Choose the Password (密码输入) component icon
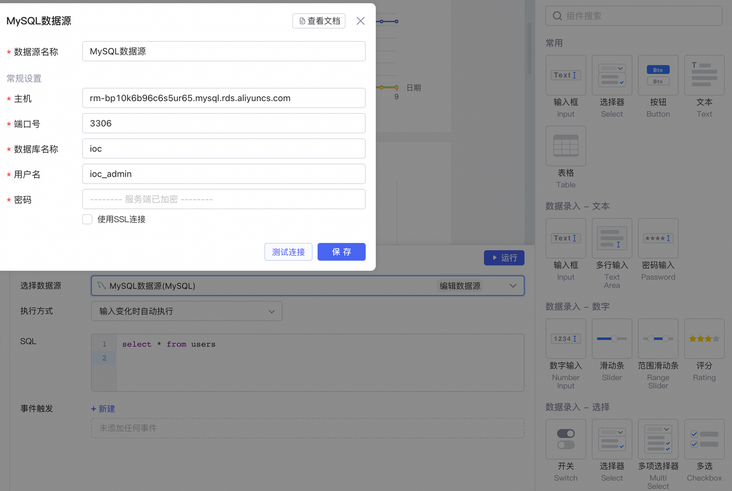The width and height of the screenshot is (732, 491). point(658,238)
